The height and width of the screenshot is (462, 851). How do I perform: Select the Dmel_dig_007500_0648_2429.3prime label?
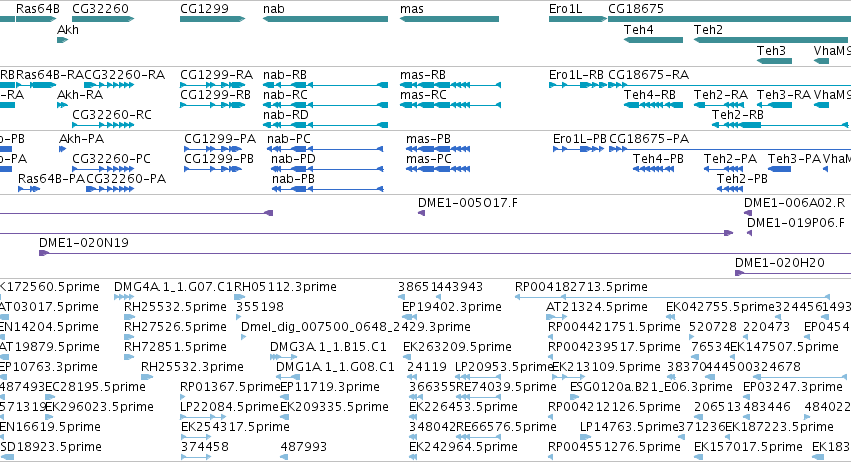[355, 327]
